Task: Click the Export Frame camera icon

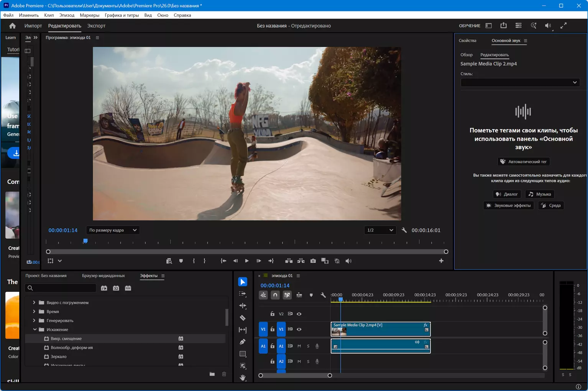Action: tap(313, 261)
